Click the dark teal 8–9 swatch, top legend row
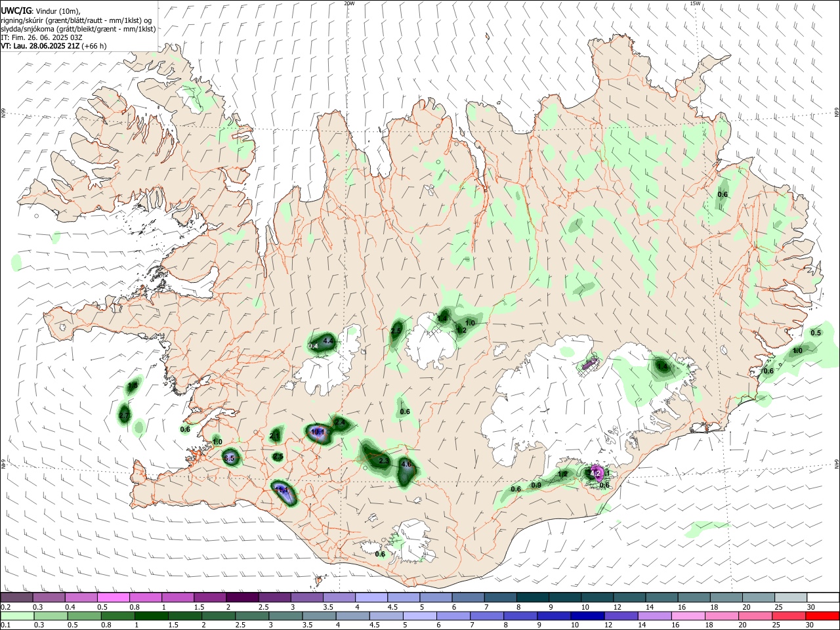The height and width of the screenshot is (630, 840). tap(532, 597)
